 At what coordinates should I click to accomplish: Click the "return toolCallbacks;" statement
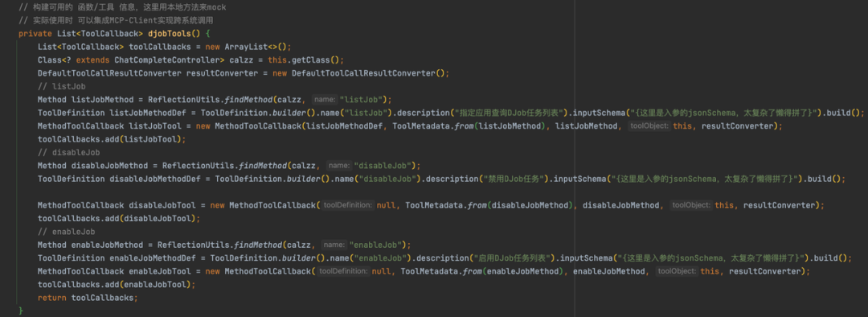pyautogui.click(x=88, y=298)
